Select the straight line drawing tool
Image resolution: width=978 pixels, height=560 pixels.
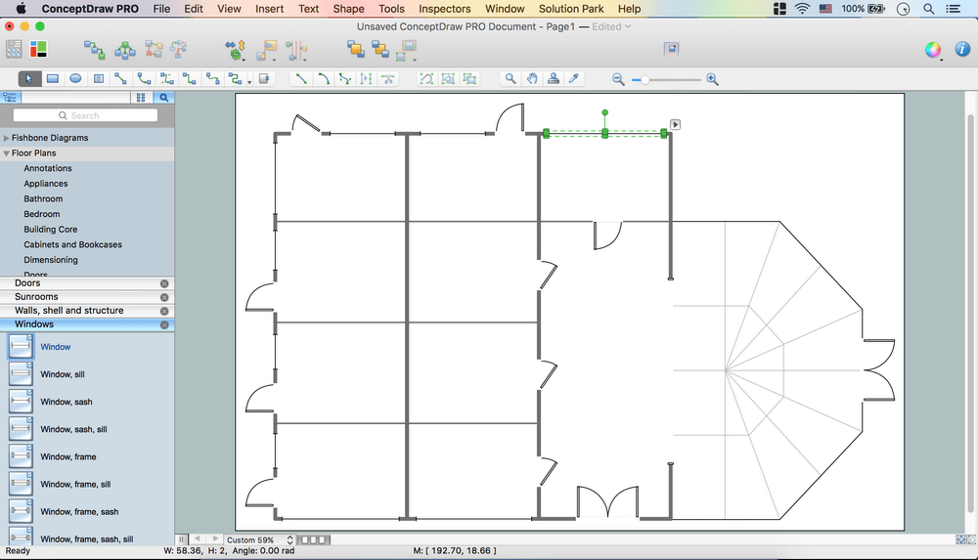point(301,79)
